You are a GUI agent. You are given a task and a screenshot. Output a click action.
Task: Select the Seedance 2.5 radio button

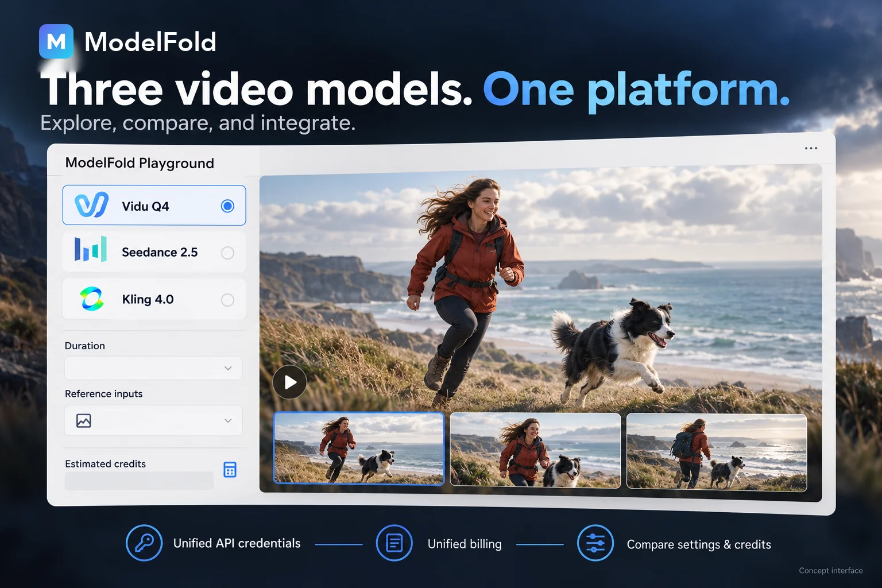(227, 253)
